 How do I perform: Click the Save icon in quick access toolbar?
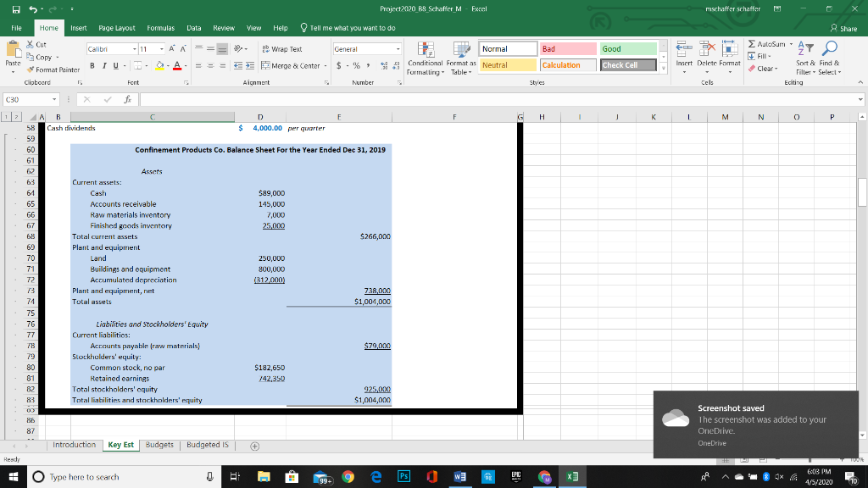(16, 8)
